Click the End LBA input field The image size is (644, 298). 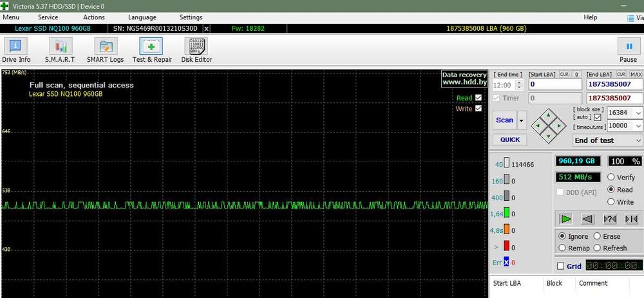click(x=614, y=84)
